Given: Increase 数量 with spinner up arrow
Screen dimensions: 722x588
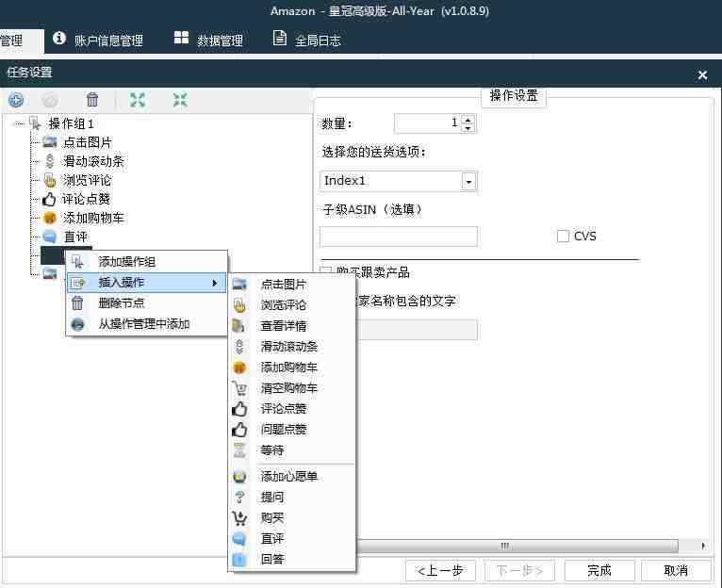Looking at the screenshot, I should (468, 120).
